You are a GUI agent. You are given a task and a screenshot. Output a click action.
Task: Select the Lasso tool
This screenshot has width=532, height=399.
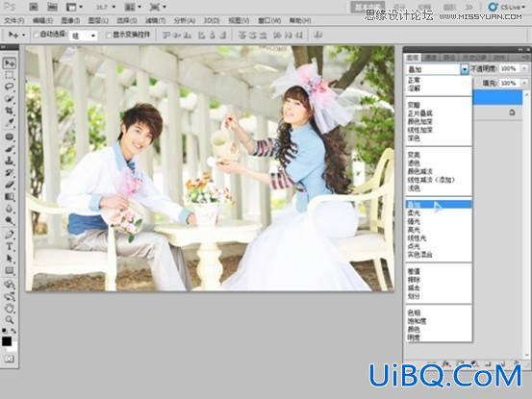(10, 87)
